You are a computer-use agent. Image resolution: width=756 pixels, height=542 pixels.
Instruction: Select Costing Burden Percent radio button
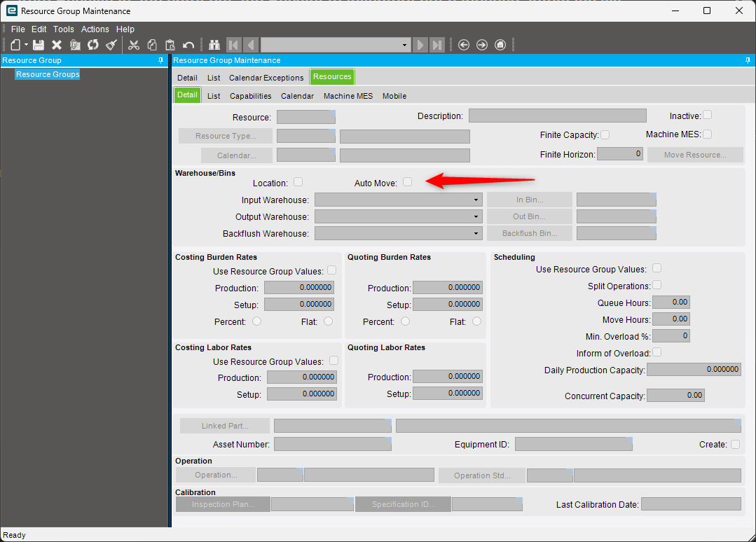point(257,321)
